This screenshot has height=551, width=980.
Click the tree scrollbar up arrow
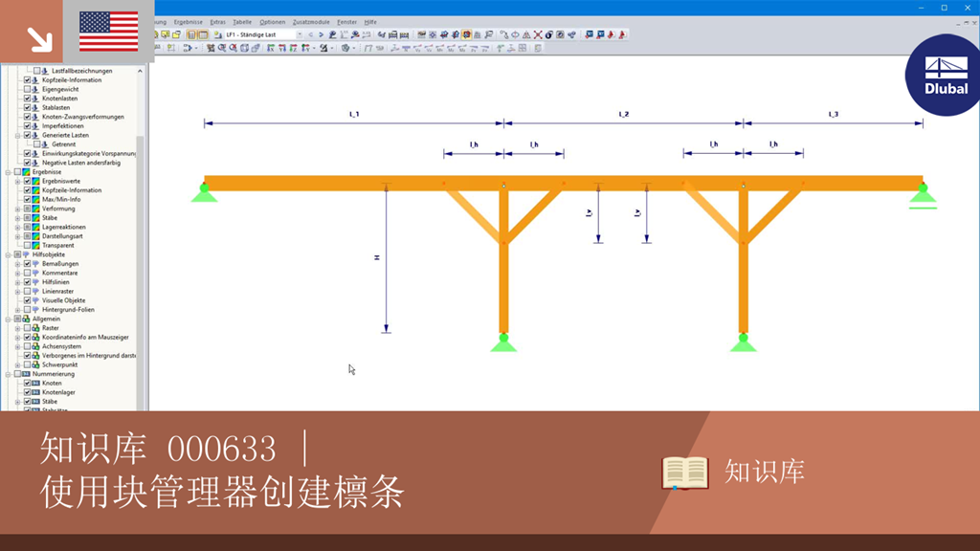[140, 71]
